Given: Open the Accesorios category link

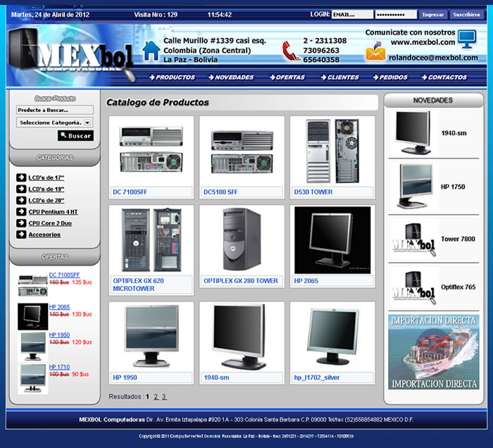Looking at the screenshot, I should coord(44,235).
